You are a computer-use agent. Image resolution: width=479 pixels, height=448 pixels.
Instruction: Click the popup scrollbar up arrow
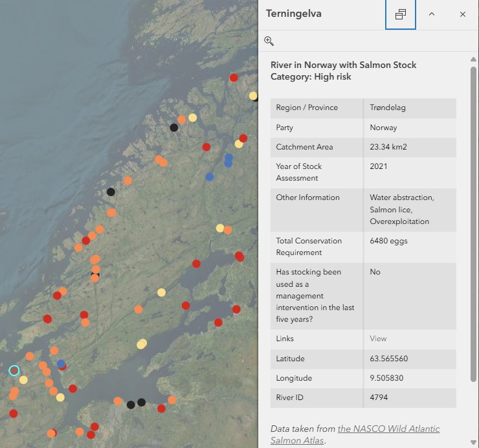tap(474, 60)
